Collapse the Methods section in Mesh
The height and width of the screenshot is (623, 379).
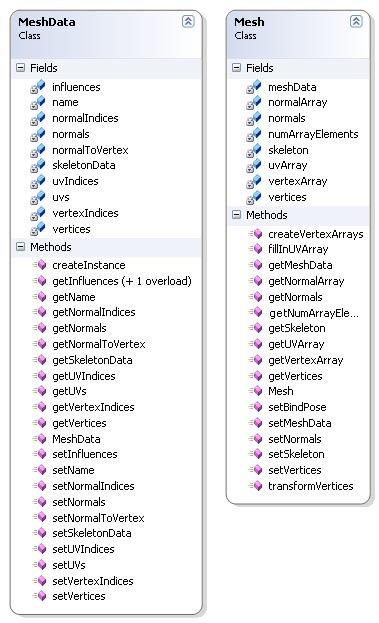click(x=236, y=215)
